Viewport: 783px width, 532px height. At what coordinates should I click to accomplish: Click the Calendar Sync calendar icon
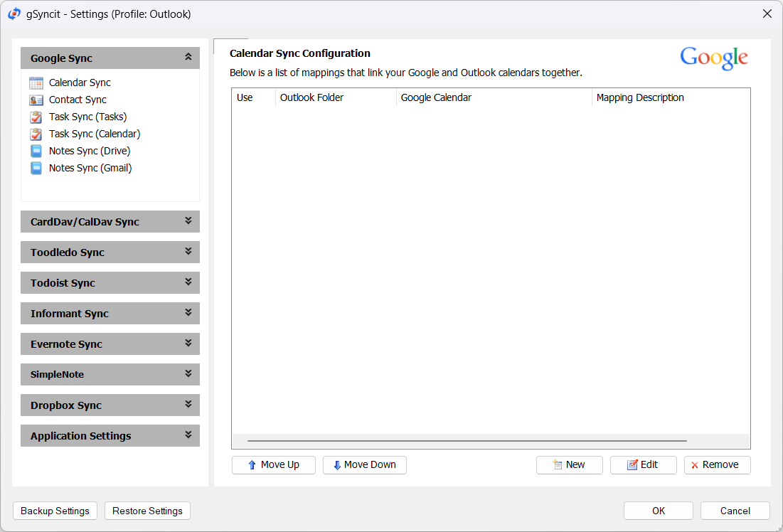(36, 83)
